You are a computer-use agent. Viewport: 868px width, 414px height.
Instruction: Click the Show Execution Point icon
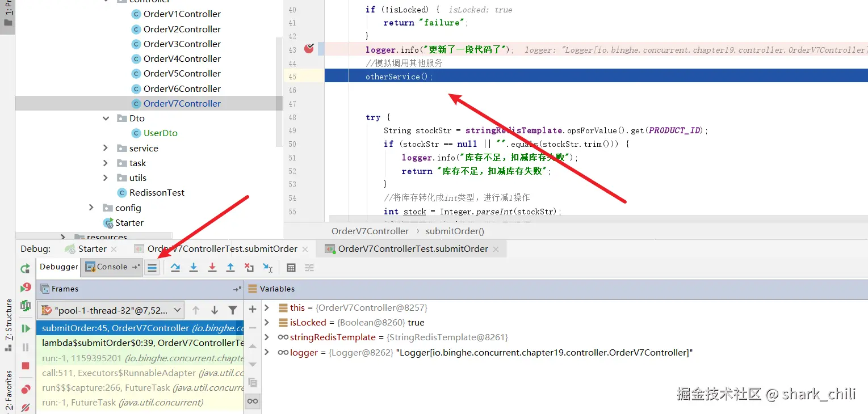152,268
